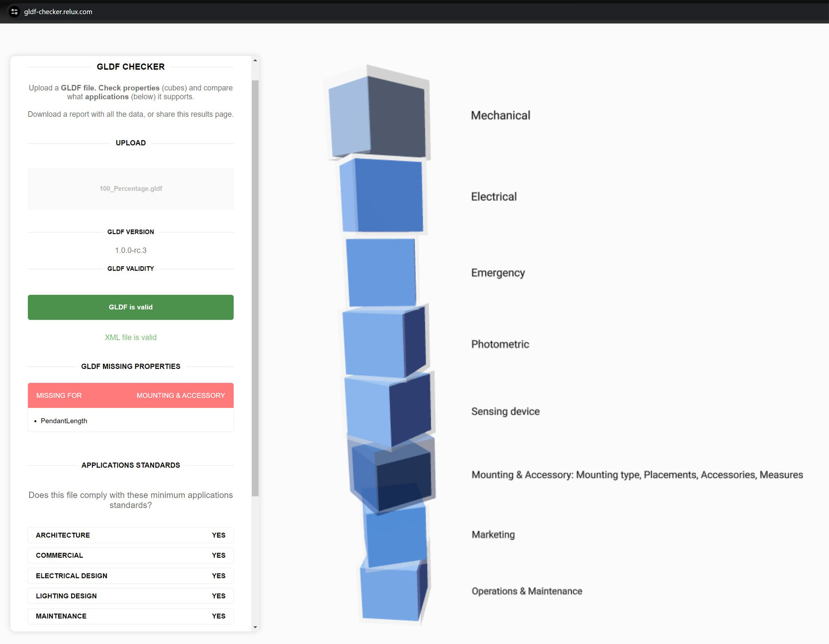Click the MOUNTING & ACCESSORY missing banner

coord(131,395)
